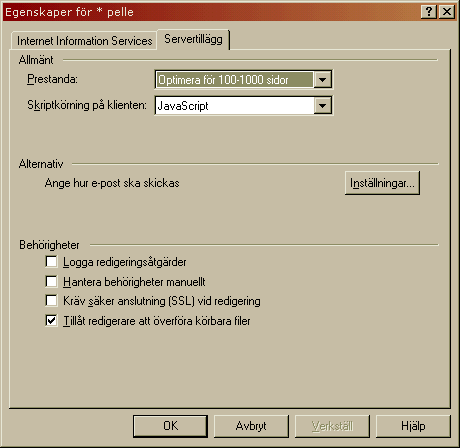Enable Logga redigeringsåtgärder checkbox
Viewport: 460px width, 448px height.
[51, 262]
